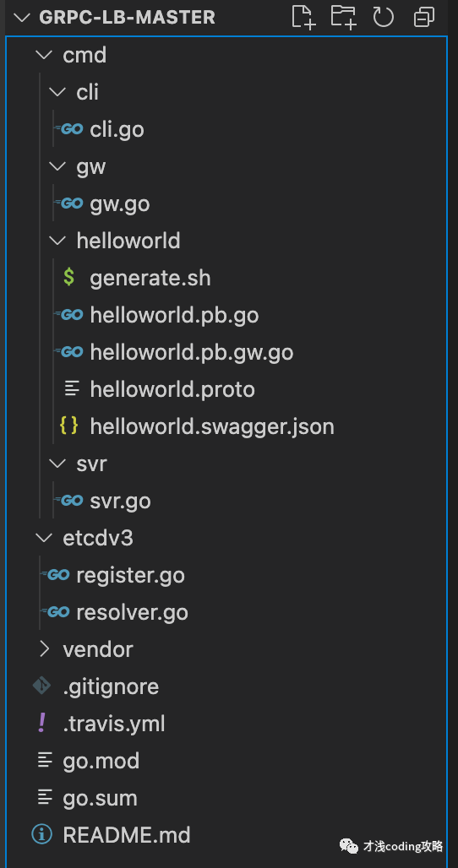Click the lines icon beside go.sum
This screenshot has width=458, height=868.
click(45, 798)
